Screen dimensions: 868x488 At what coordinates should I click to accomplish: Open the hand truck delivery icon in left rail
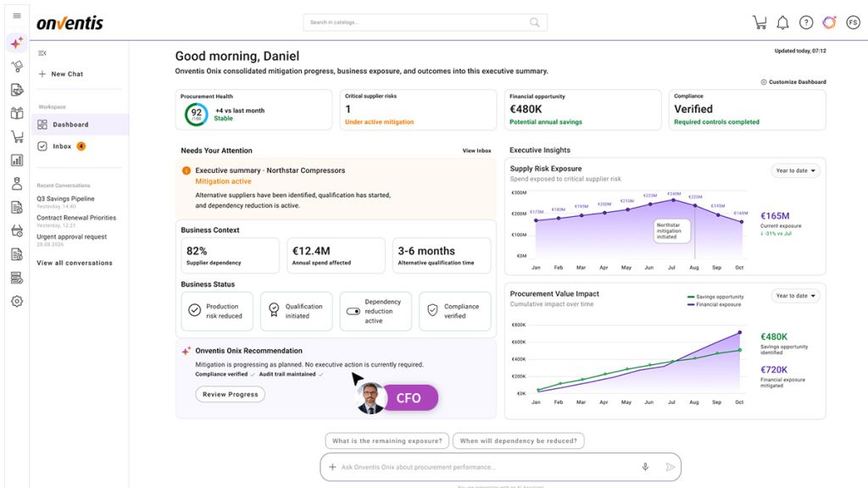pyautogui.click(x=17, y=66)
